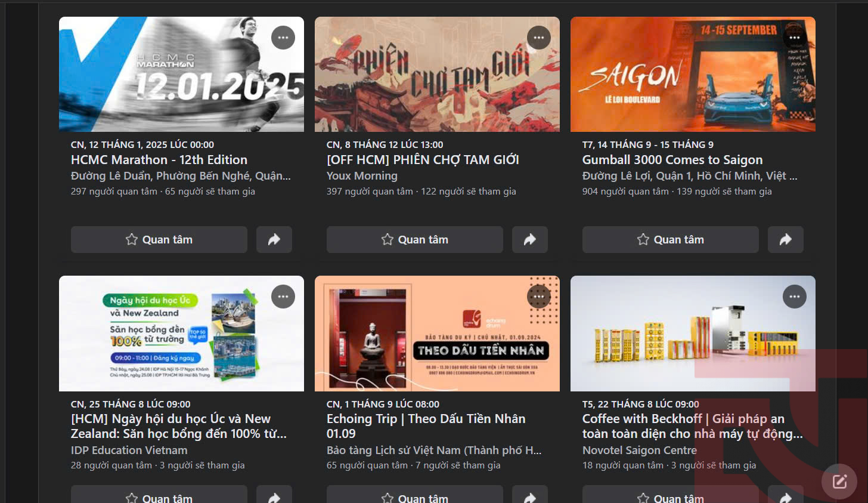
Task: Click 18 người quan tâm stats line
Action: (669, 465)
